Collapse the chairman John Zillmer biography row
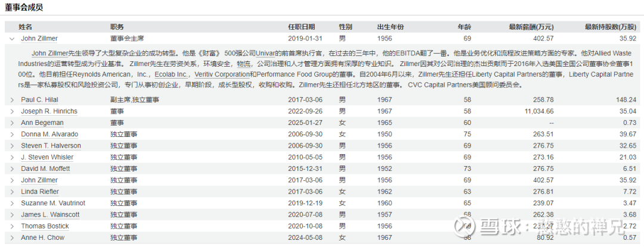Image resolution: width=644 pixels, height=247 pixels. tap(11, 39)
